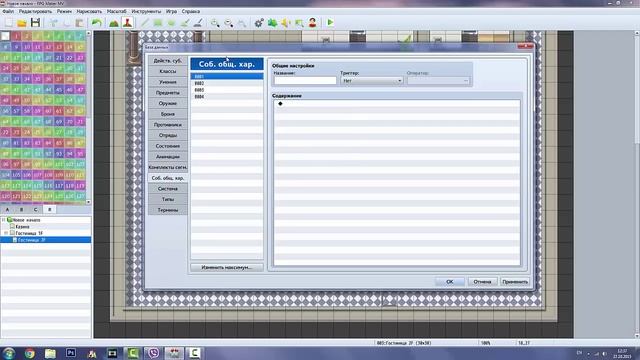This screenshot has width=640, height=360.
Task: Open the Инструменты menu
Action: coord(146,11)
